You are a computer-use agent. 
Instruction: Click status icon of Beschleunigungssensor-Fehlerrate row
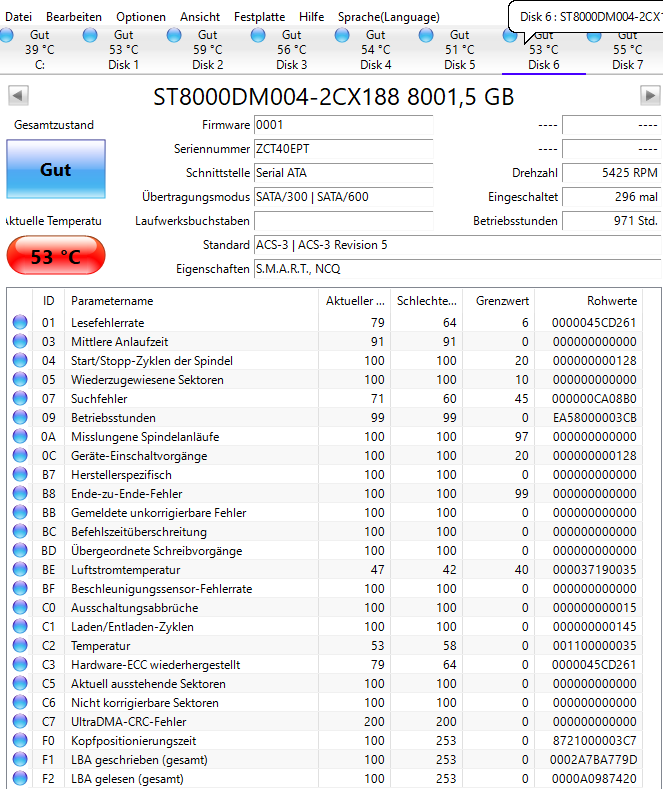(x=20, y=588)
